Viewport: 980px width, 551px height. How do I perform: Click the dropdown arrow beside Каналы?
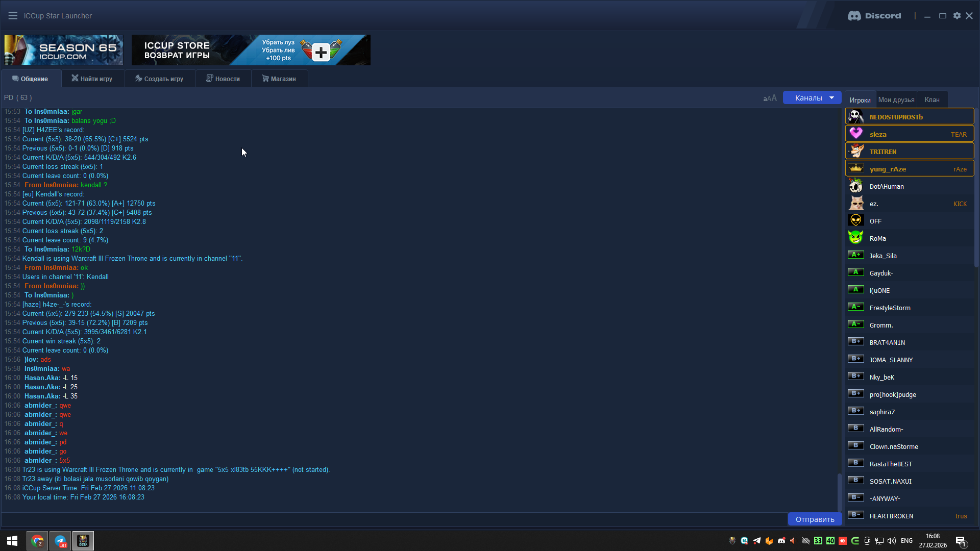[832, 98]
